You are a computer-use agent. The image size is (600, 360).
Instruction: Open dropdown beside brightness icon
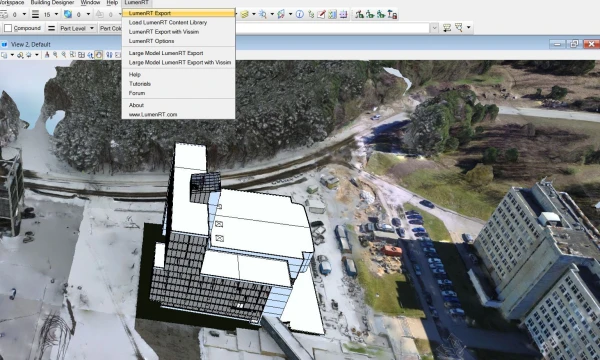37,55
